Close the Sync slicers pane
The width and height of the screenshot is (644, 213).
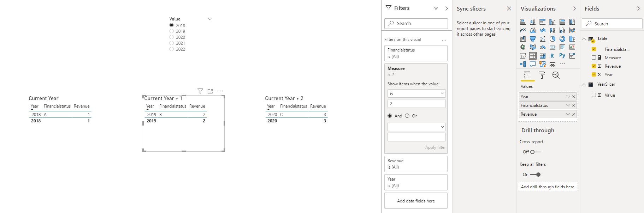click(509, 8)
